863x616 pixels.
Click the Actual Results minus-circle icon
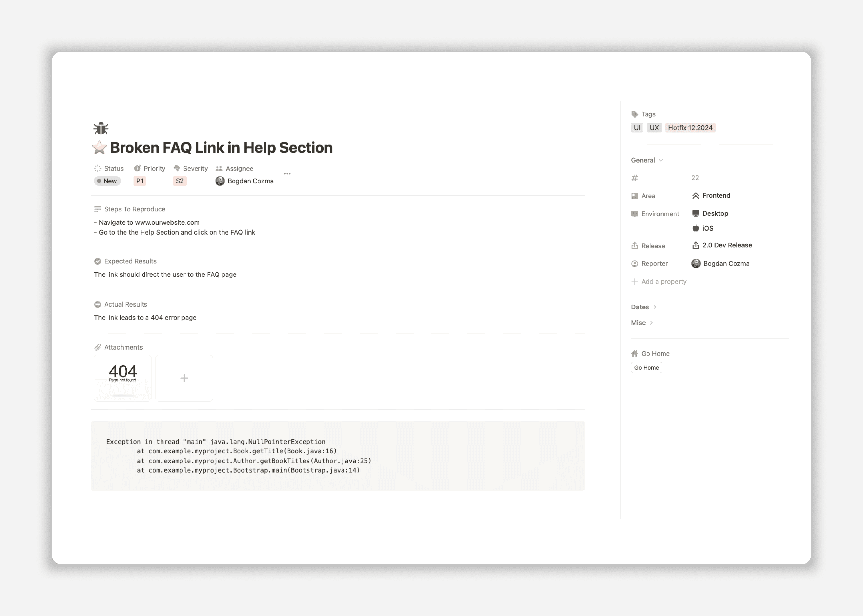click(98, 304)
